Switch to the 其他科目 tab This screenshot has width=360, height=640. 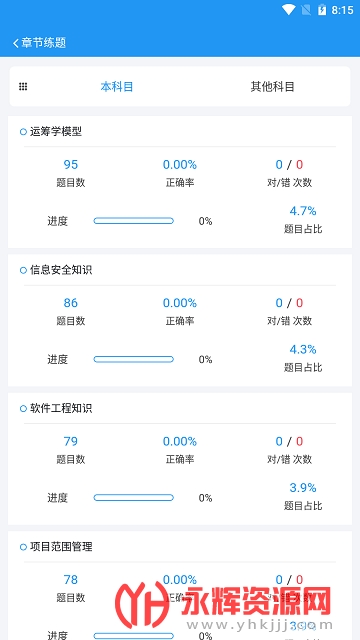(x=272, y=87)
